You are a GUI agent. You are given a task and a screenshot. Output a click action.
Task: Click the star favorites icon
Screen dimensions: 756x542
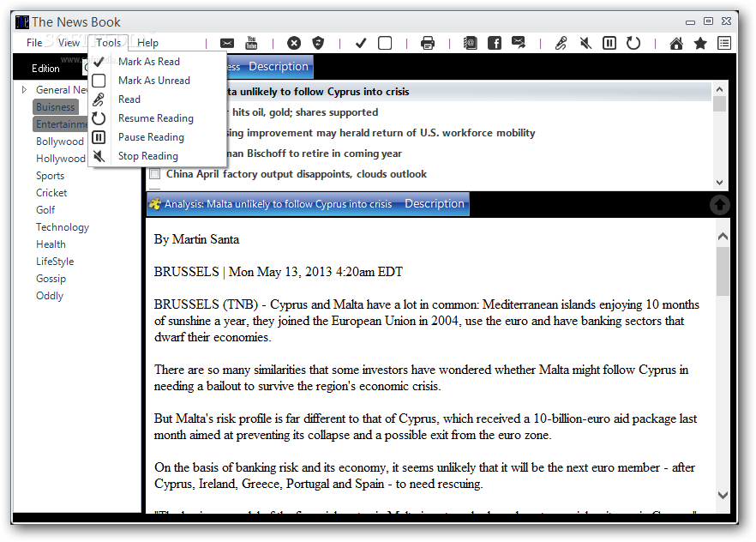[x=700, y=44]
